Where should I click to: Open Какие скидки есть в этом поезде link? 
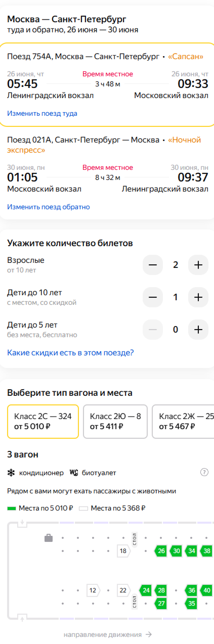point(70,353)
